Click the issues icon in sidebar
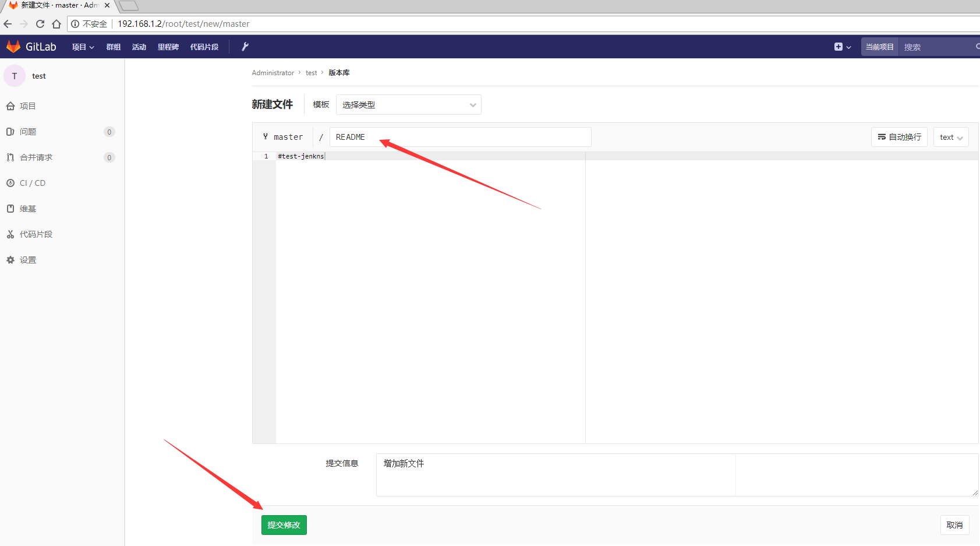Viewport: 980px width, 546px height. [10, 132]
